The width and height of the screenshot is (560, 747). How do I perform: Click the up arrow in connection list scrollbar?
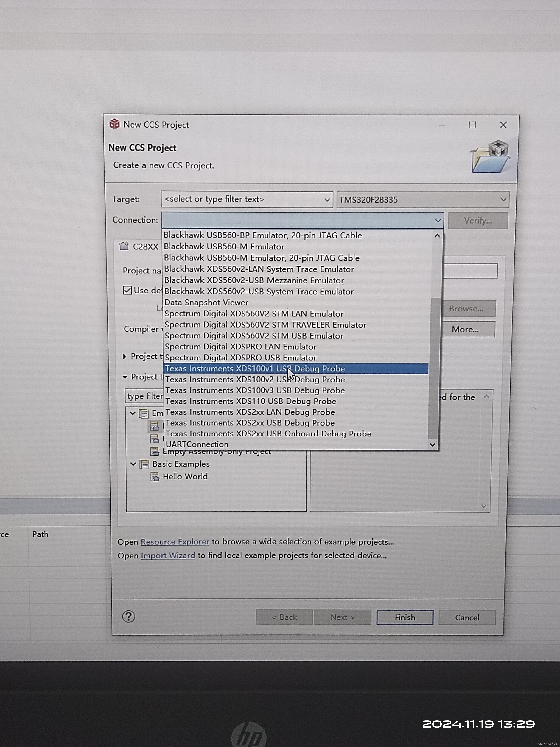437,236
